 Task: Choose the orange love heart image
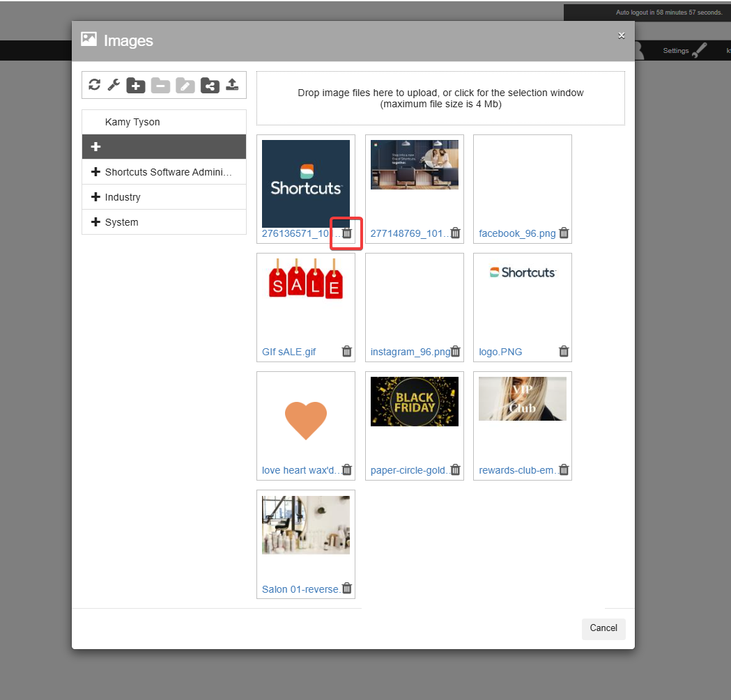pos(306,420)
